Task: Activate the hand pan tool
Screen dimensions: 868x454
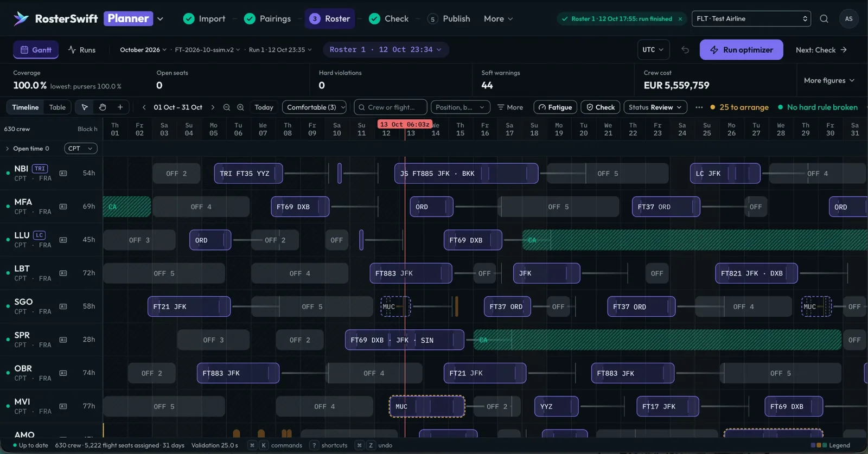Action: (103, 107)
